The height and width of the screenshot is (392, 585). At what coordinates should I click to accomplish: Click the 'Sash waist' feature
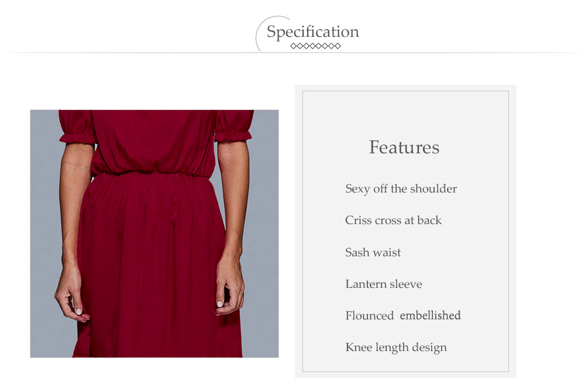(373, 252)
